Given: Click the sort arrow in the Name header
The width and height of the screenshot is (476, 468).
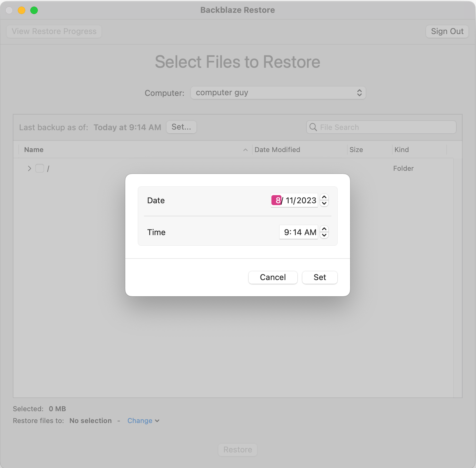Looking at the screenshot, I should point(245,150).
